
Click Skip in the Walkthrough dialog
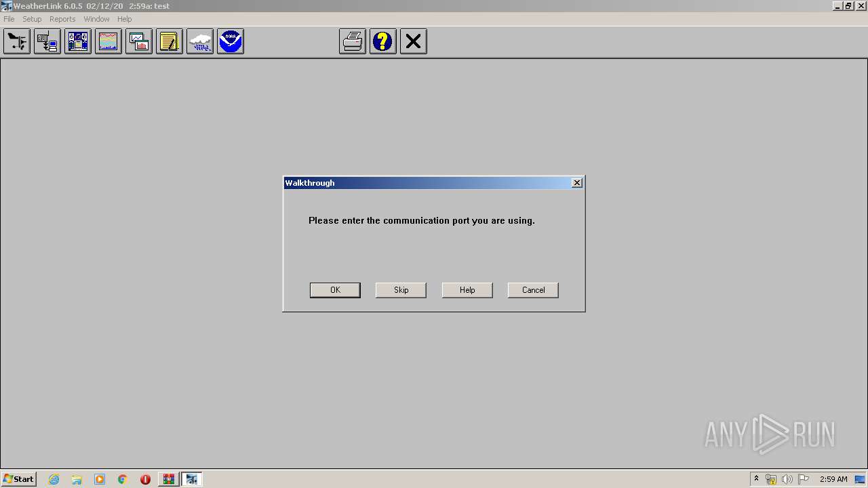click(401, 290)
